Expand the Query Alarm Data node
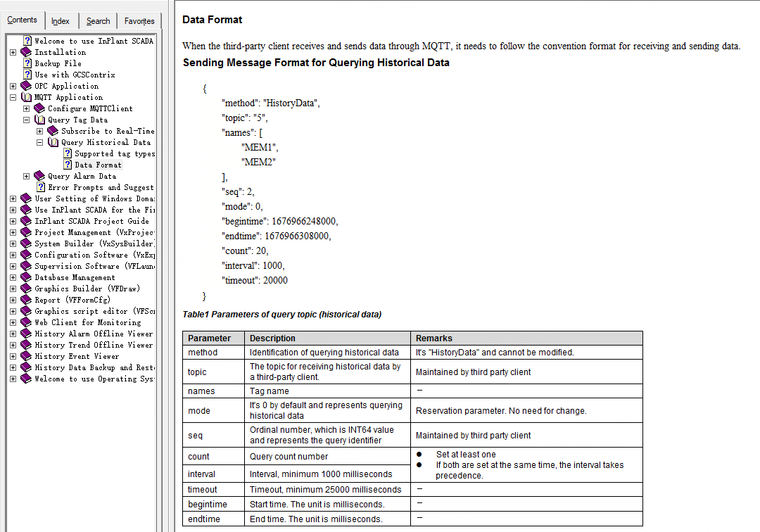760x532 pixels. tap(27, 177)
